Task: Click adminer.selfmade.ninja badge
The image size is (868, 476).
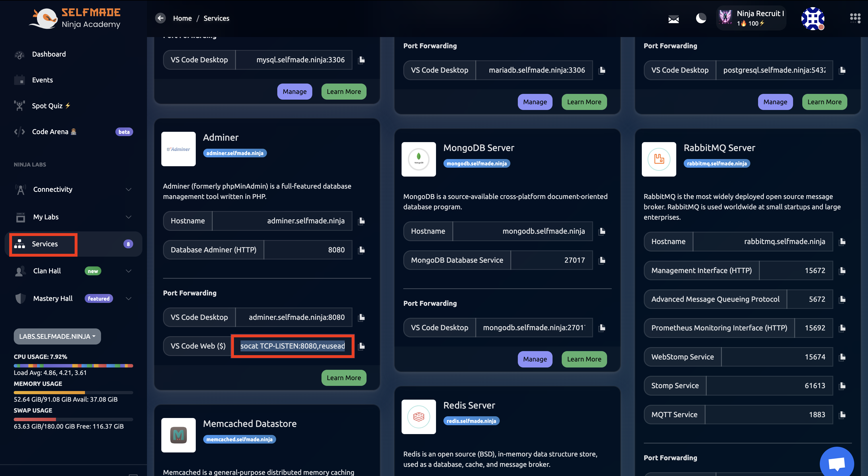Action: [235, 153]
